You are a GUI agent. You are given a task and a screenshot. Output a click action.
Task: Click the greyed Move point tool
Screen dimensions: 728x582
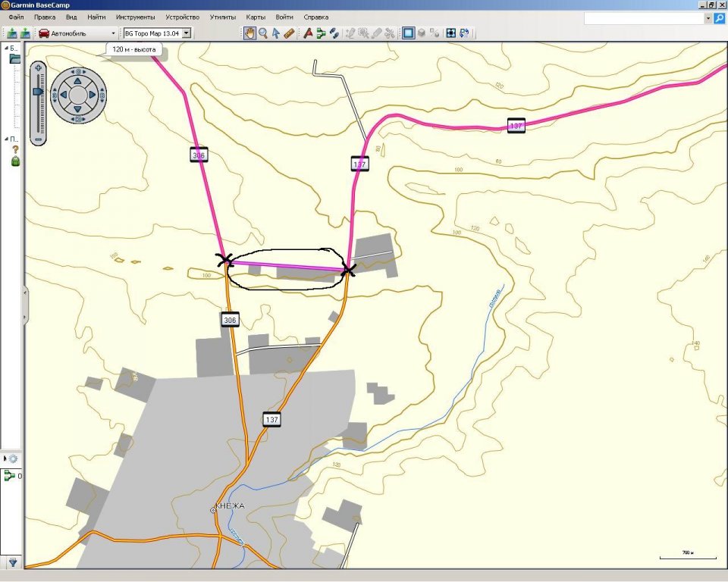coord(363,33)
